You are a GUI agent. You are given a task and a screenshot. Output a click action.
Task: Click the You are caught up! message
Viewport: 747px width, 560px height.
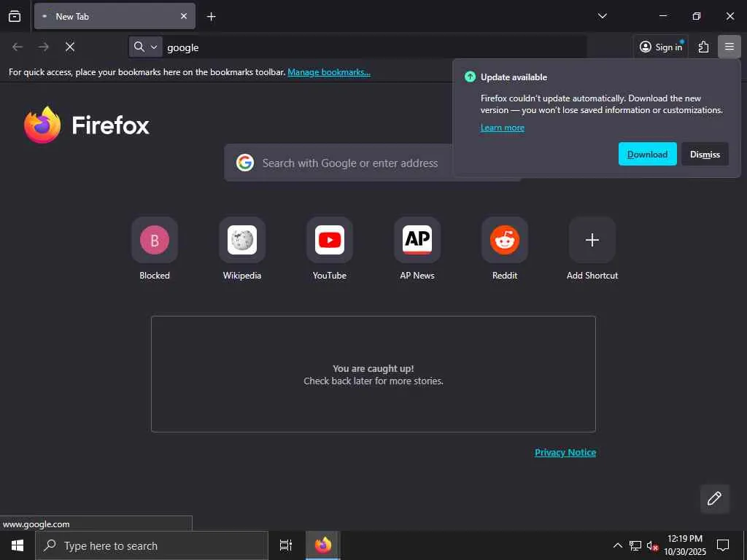coord(373,368)
